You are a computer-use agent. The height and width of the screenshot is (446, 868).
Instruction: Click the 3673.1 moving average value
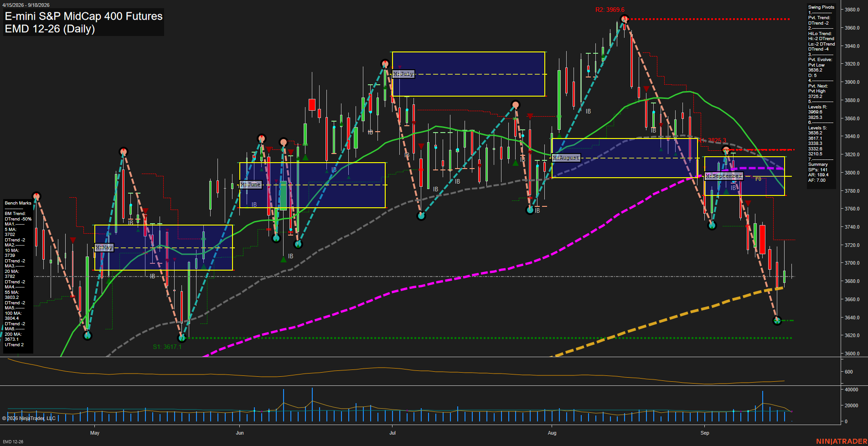(12, 339)
